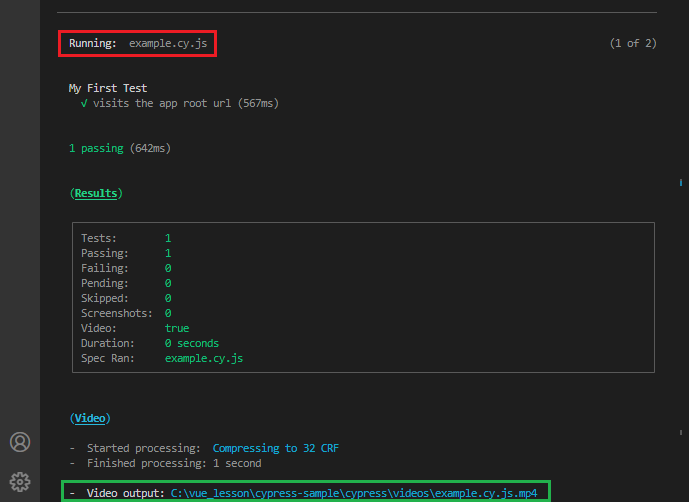689x502 pixels.
Task: Click the Video value 'true'
Action: [177, 328]
